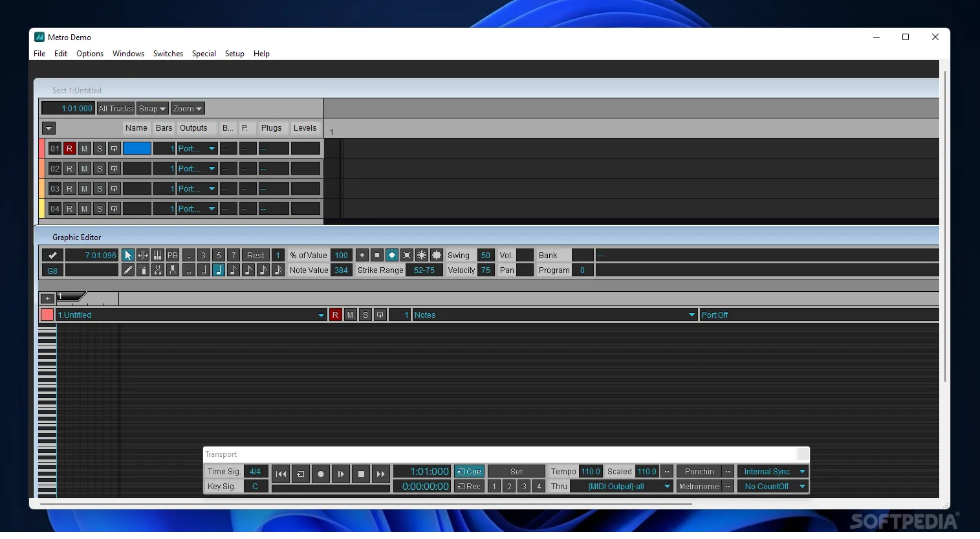Viewport: 980px width, 539px height.
Task: Solo track 1 Untitled in Graphic Editor
Action: (365, 314)
